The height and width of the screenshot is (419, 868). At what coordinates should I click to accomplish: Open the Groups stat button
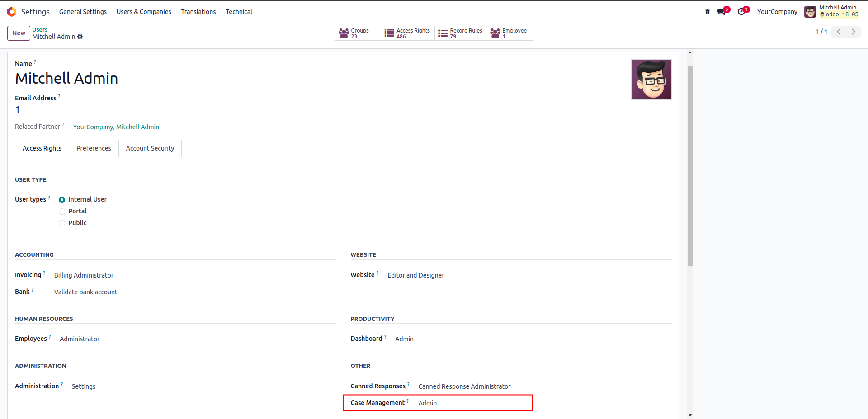(357, 33)
